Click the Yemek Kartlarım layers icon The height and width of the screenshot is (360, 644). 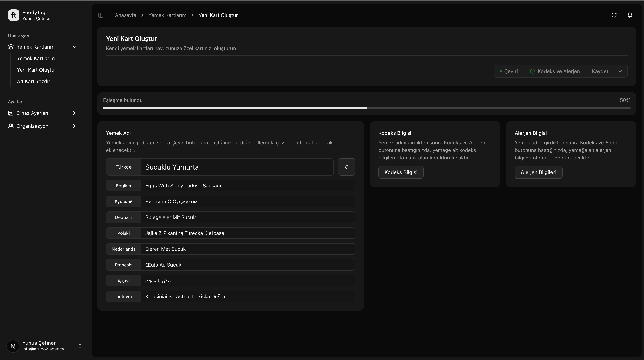tap(11, 47)
